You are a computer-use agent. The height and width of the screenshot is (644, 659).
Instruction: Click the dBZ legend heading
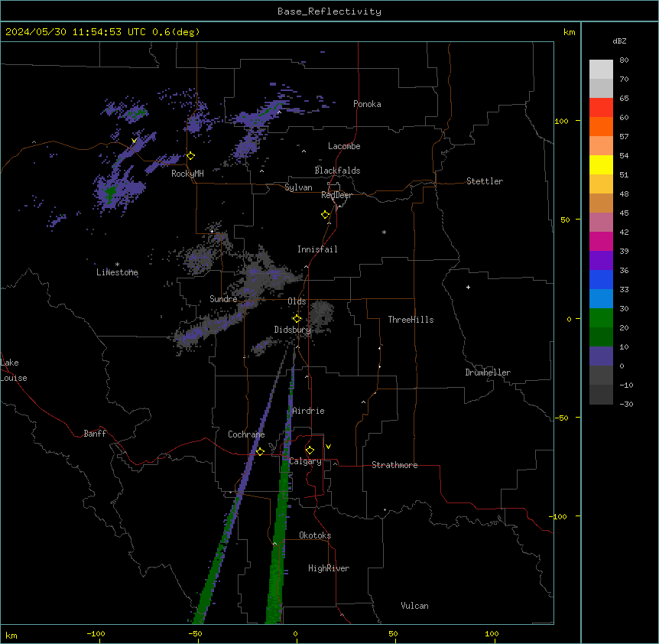(x=619, y=41)
